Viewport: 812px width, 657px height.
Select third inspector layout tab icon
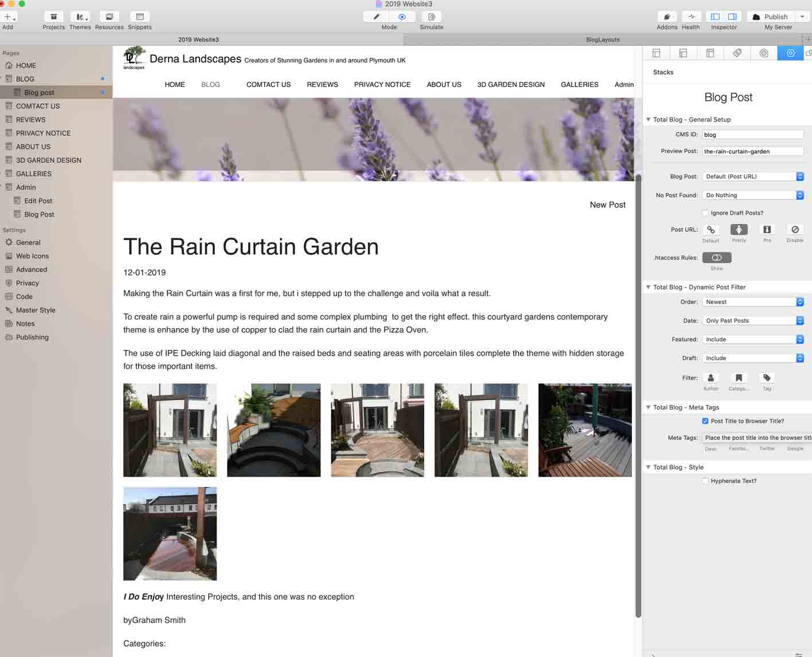pyautogui.click(x=710, y=53)
